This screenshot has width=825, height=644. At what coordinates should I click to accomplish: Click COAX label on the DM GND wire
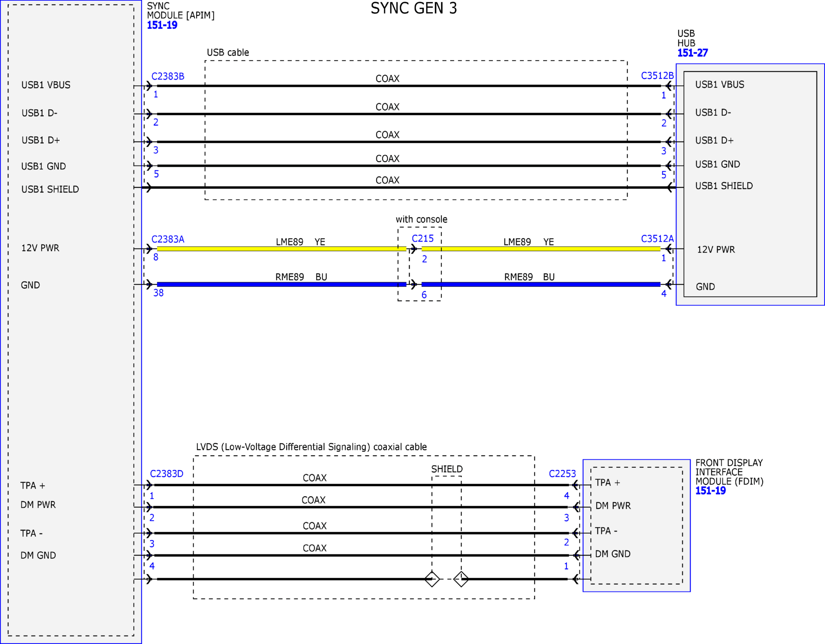[x=315, y=548]
